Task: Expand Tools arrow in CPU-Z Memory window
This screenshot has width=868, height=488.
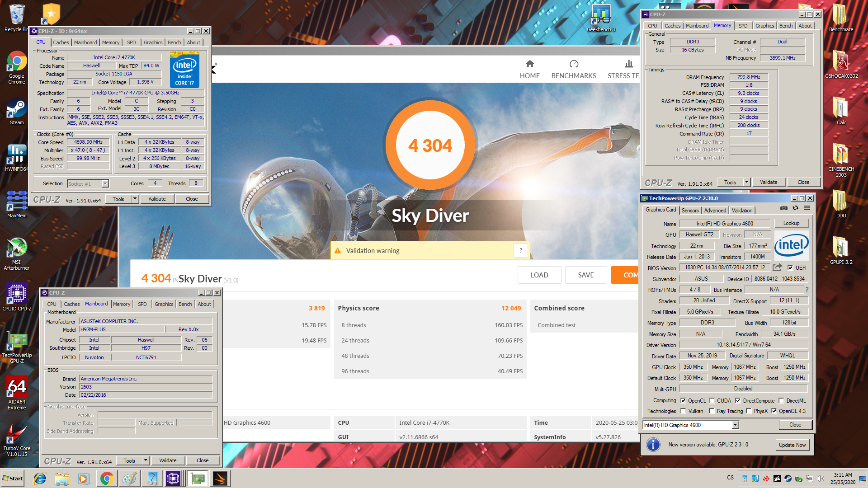Action: click(x=747, y=182)
